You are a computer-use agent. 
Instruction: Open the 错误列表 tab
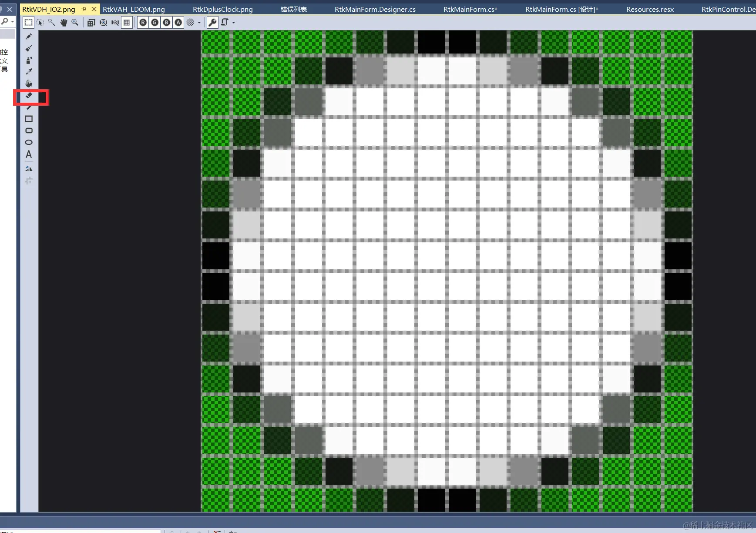click(294, 9)
